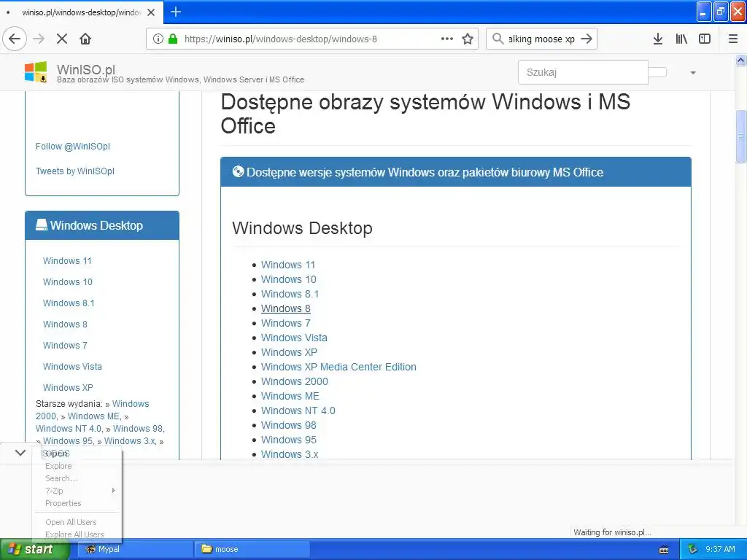The height and width of the screenshot is (560, 747).
Task: Go back to the previous page
Action: pos(15,39)
